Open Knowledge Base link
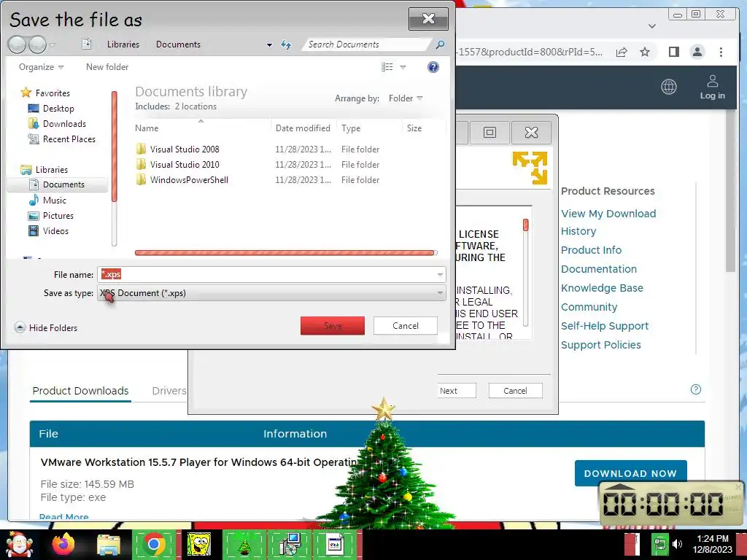The width and height of the screenshot is (747, 560). click(x=602, y=288)
